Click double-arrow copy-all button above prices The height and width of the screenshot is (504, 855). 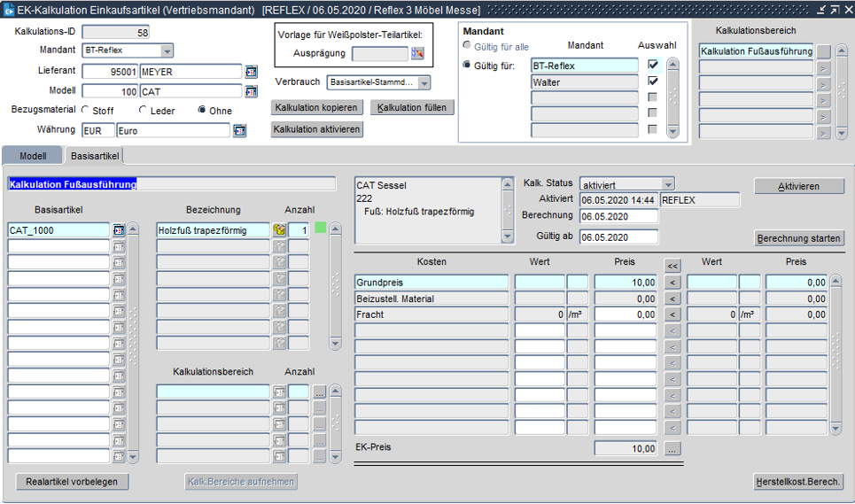coord(672,265)
